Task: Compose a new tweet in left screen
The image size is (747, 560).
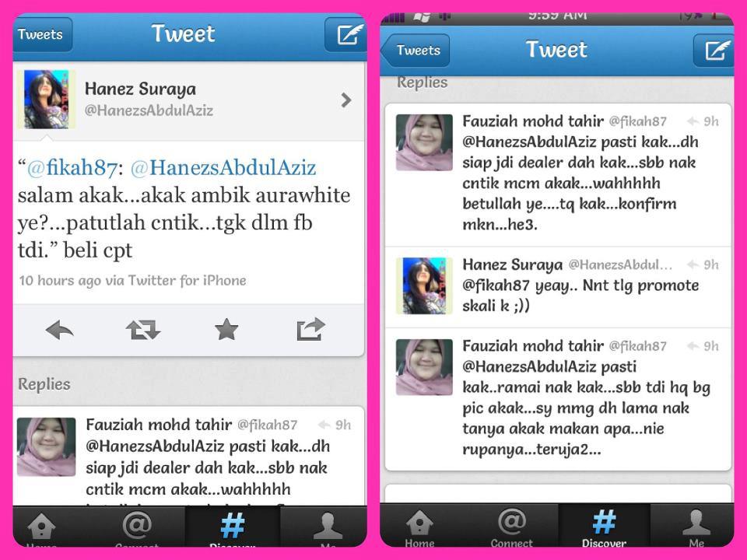Action: (346, 34)
